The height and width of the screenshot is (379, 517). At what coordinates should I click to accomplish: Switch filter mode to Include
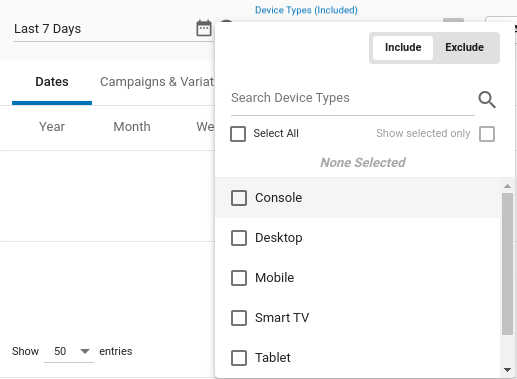coord(403,48)
